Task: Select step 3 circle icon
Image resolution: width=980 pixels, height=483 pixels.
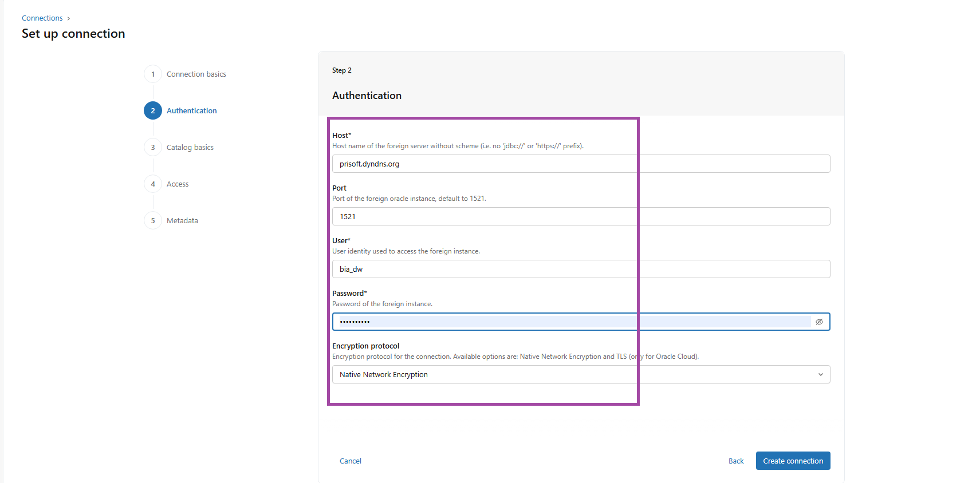Action: [153, 148]
